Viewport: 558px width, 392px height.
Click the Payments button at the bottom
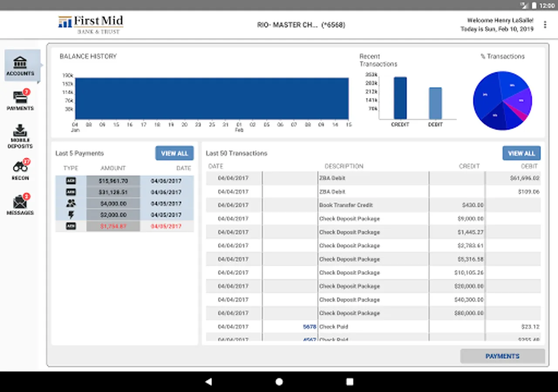point(503,356)
